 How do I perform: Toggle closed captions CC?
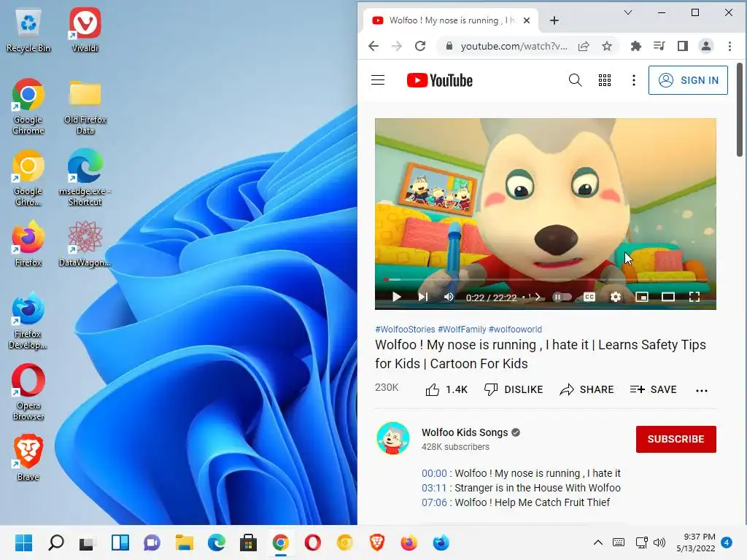(589, 297)
